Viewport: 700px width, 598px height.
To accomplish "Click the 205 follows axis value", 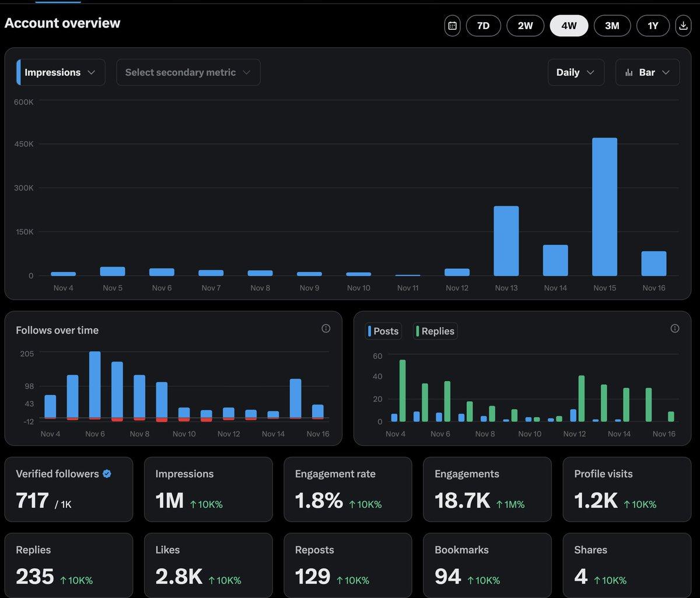I will coord(27,354).
